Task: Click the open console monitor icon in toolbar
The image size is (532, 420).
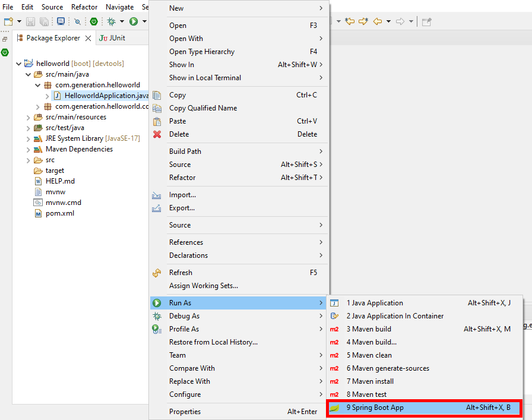Action: pos(61,22)
